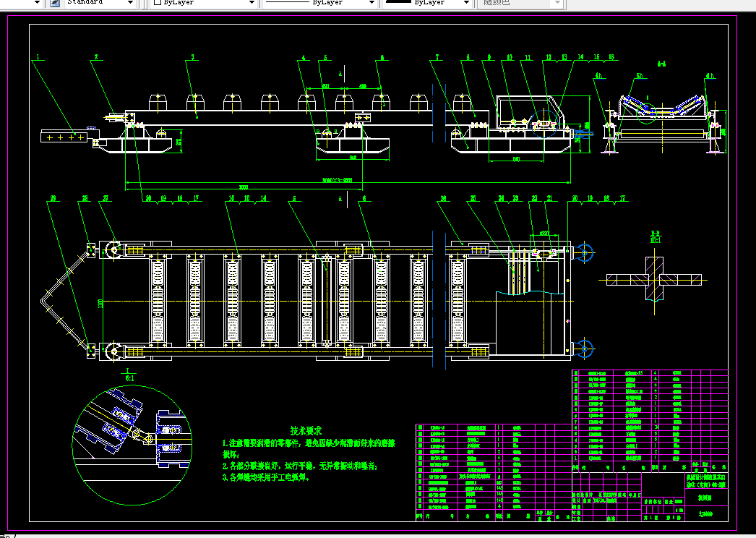Select callout number 8 in top view

pyautogui.click(x=468, y=57)
